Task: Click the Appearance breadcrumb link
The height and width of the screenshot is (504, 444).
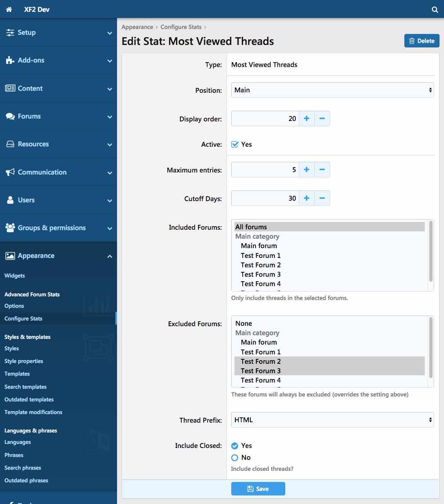Action: 137,27
